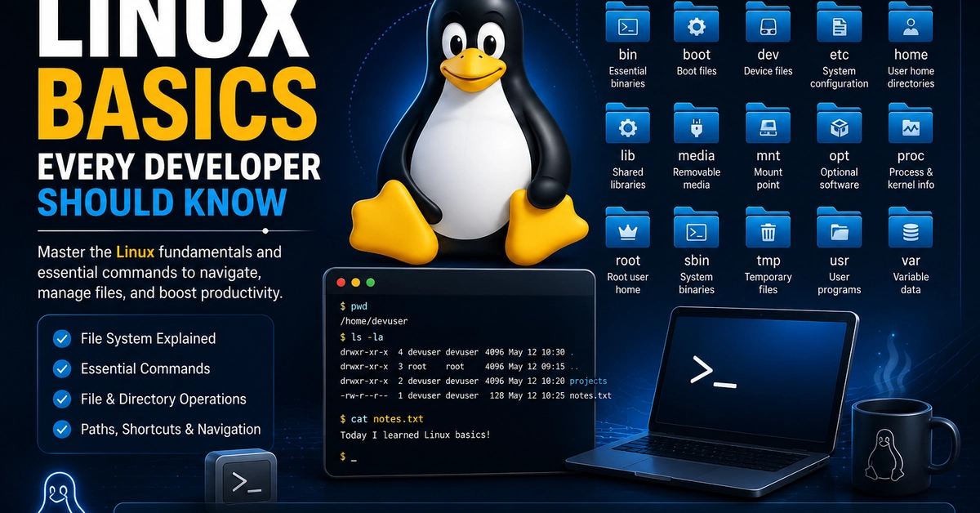The width and height of the screenshot is (980, 513).
Task: Click the "$ pwd" command line
Action: [354, 306]
